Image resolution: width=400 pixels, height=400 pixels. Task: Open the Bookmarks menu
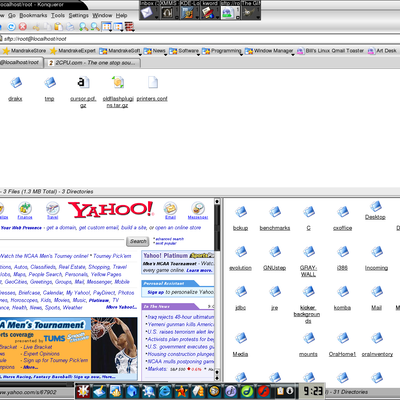pyautogui.click(x=33, y=15)
